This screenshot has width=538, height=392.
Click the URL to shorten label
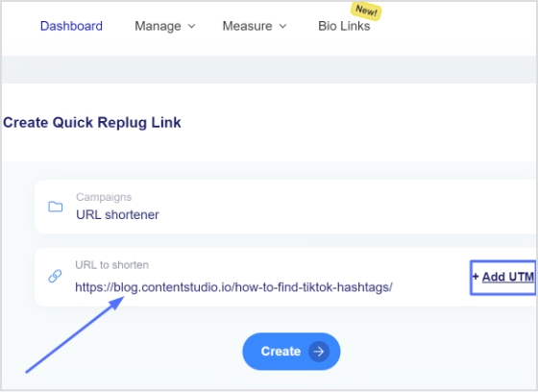coord(111,265)
